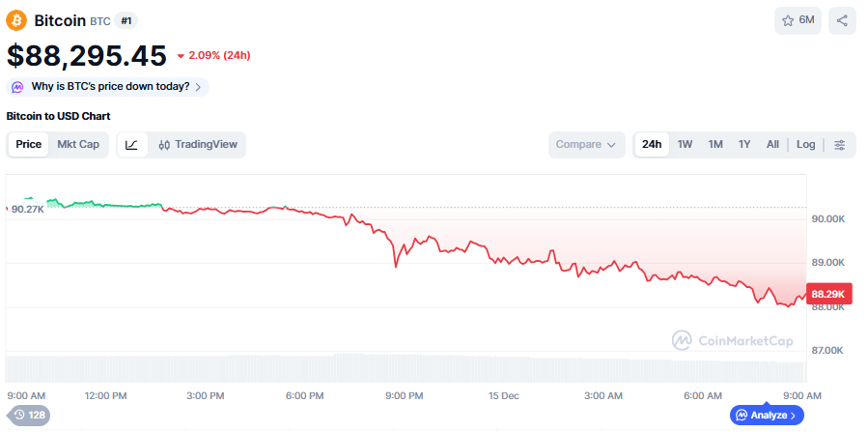Switch chart to Mkt Cap view

78,145
